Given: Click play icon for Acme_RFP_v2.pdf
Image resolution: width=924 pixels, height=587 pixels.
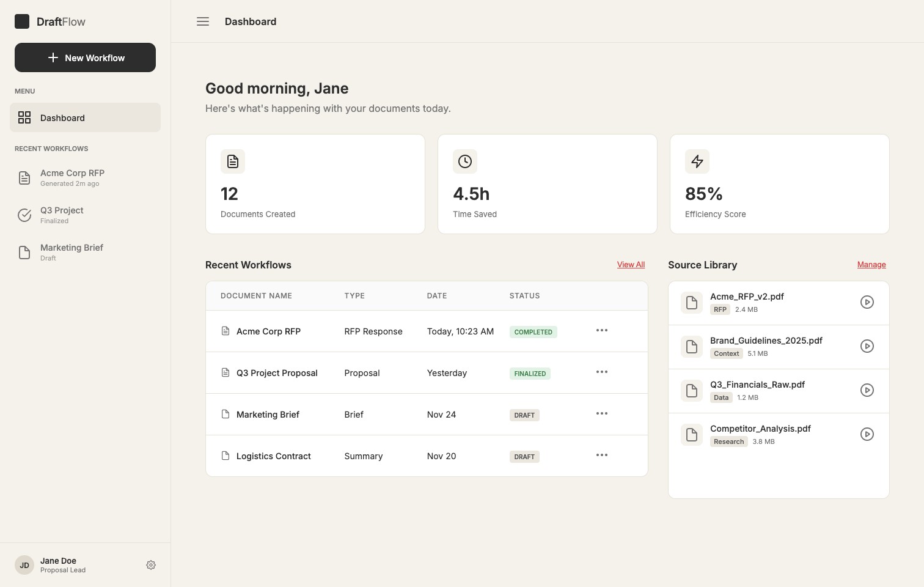Looking at the screenshot, I should [867, 302].
